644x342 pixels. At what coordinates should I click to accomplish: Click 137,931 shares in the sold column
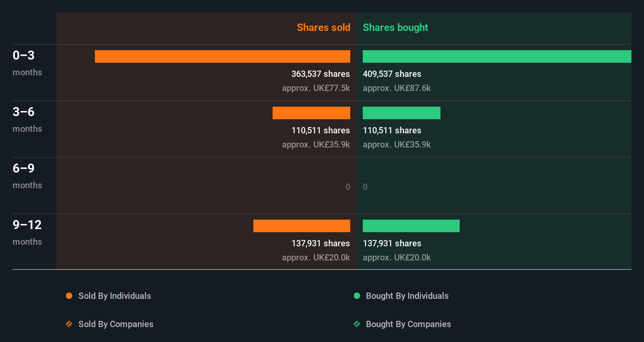(x=320, y=244)
